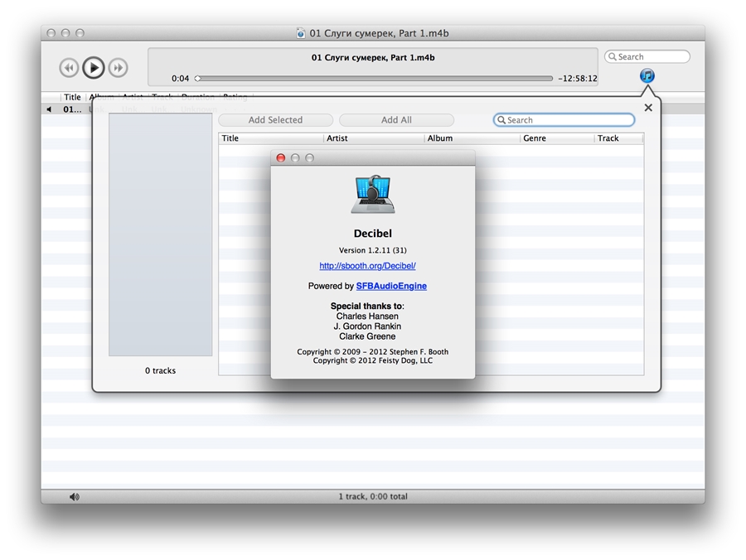Click the previous track rewind button
746x560 pixels.
click(69, 68)
